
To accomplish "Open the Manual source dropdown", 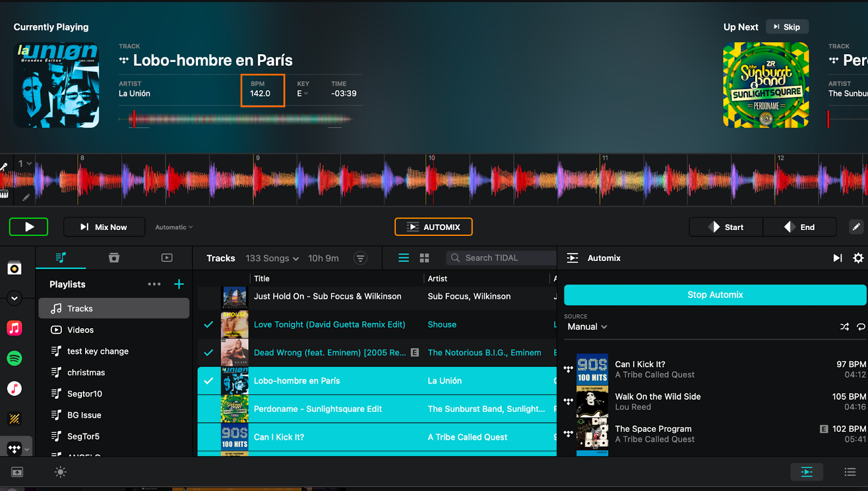I will click(x=587, y=327).
